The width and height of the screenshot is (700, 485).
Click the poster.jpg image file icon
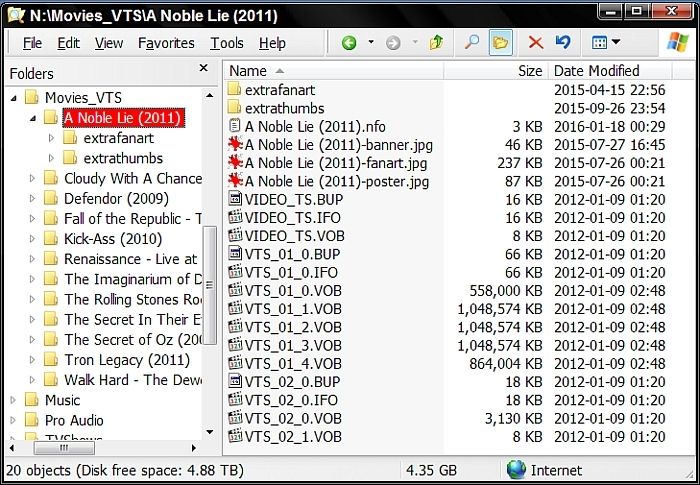click(x=235, y=180)
